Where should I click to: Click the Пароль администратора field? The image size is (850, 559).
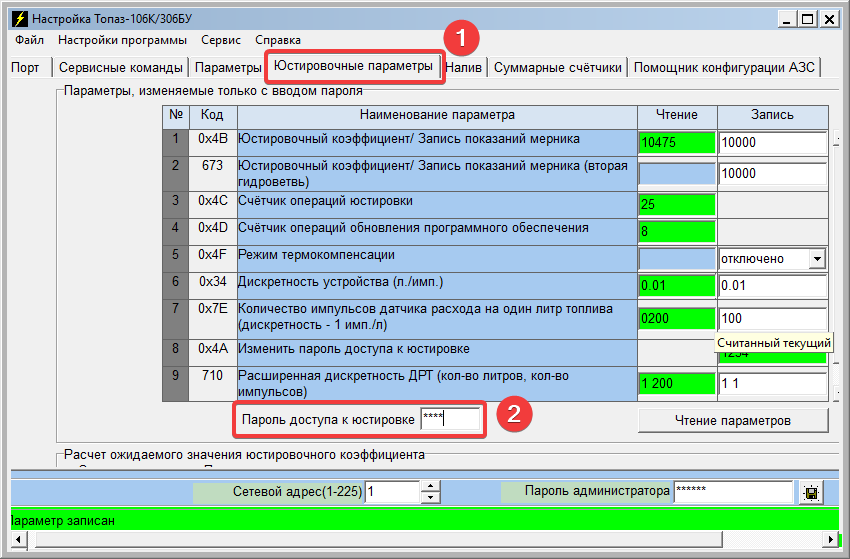click(733, 492)
